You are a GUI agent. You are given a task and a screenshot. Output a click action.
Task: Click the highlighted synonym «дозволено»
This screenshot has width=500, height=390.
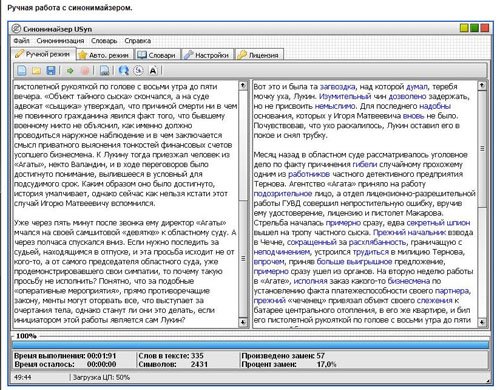[407, 96]
